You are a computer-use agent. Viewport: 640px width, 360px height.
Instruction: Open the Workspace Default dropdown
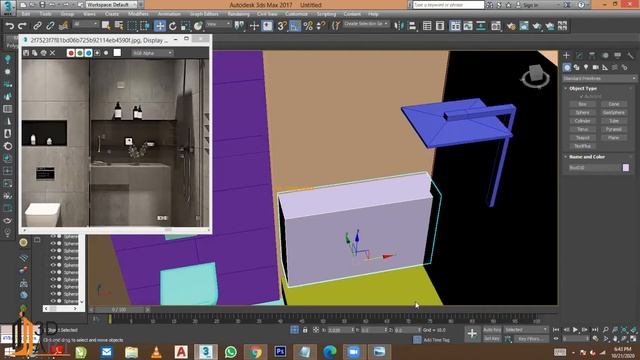click(112, 4)
